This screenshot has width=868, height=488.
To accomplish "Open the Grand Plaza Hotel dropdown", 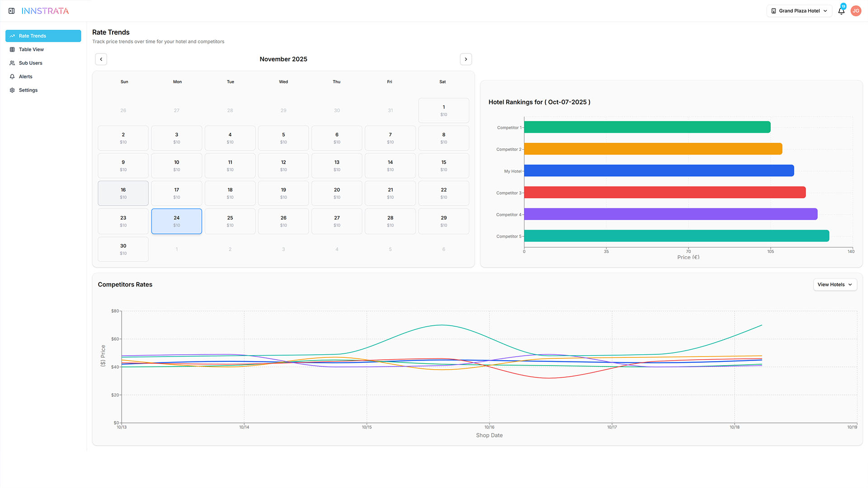I will [799, 11].
